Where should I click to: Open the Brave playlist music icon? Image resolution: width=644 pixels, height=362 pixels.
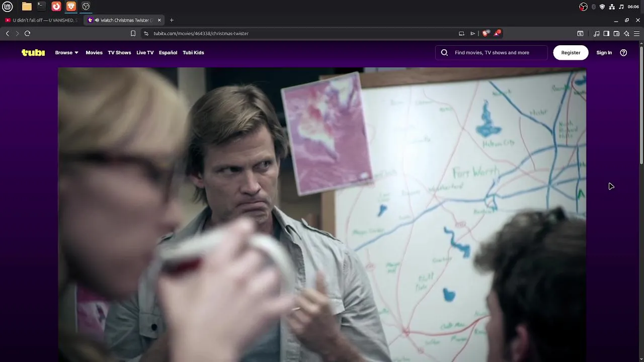coord(596,33)
